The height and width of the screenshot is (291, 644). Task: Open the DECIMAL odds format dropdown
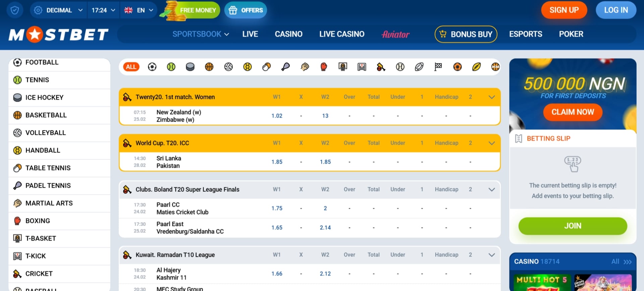click(59, 10)
